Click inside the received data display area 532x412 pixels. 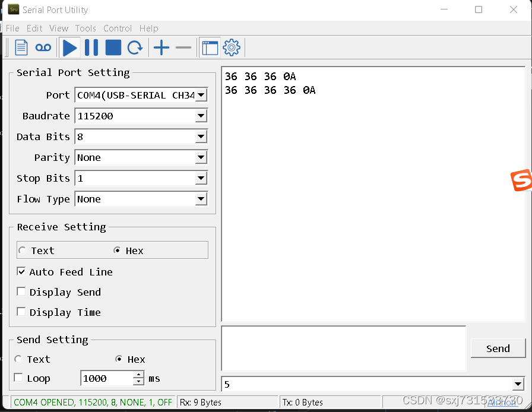373,194
